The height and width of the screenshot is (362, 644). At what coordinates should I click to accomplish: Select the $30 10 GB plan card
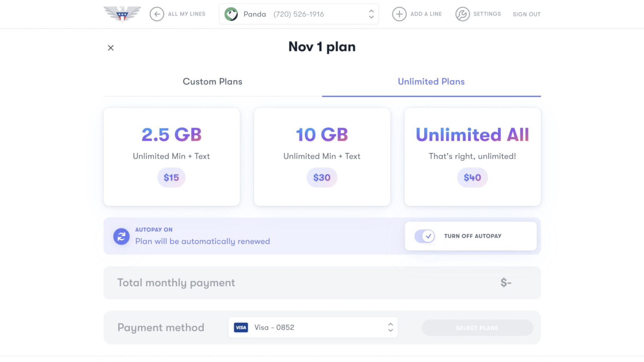point(322,156)
